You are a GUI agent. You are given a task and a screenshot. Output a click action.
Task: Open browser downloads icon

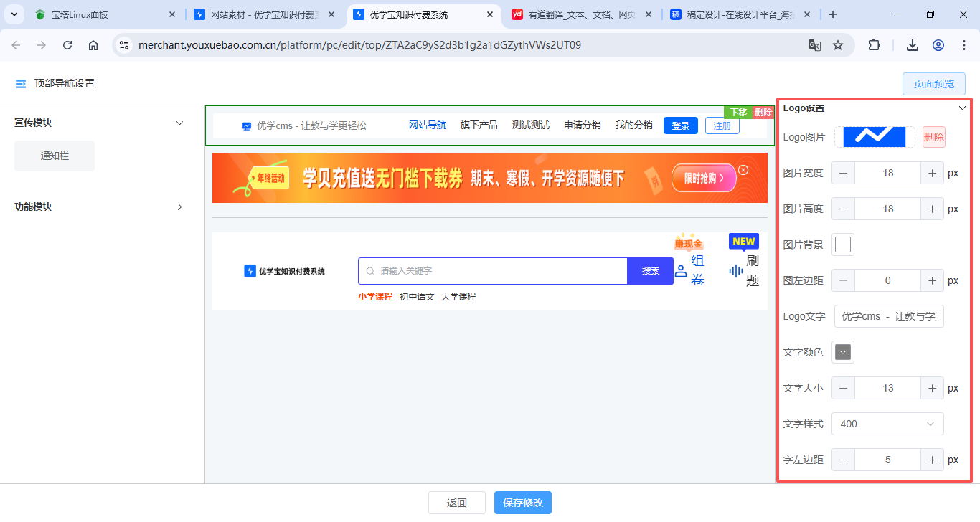point(912,44)
